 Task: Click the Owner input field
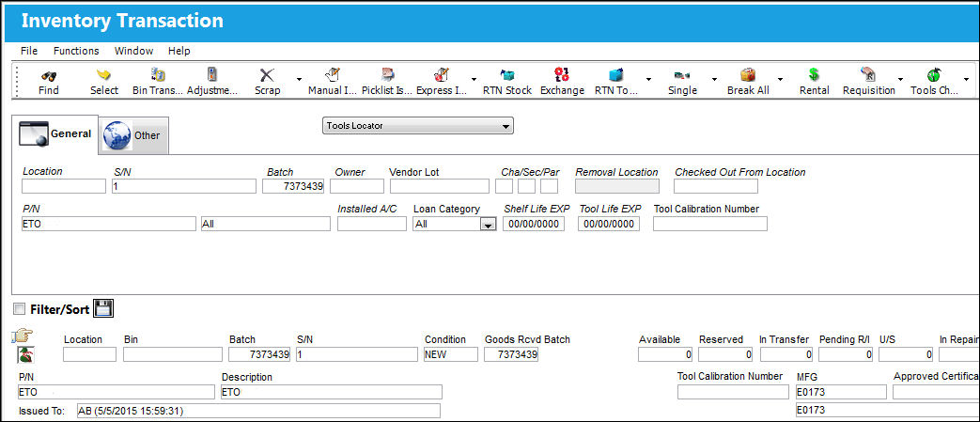(357, 186)
